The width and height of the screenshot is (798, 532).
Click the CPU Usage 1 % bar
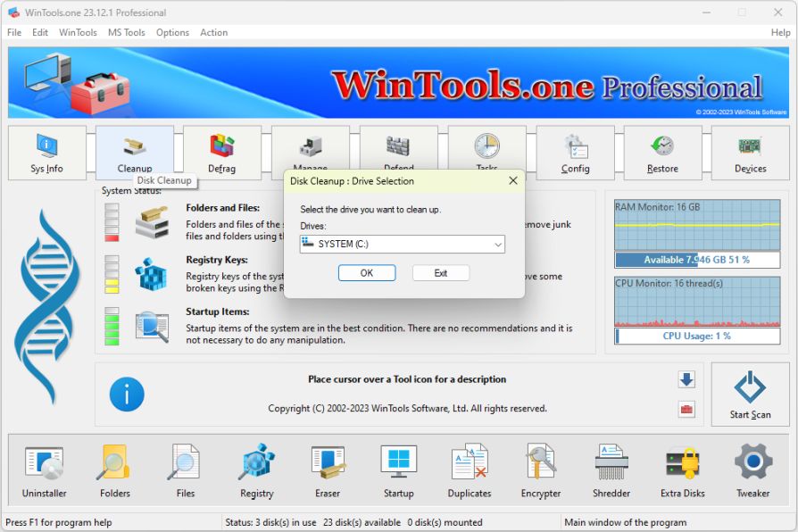point(697,336)
